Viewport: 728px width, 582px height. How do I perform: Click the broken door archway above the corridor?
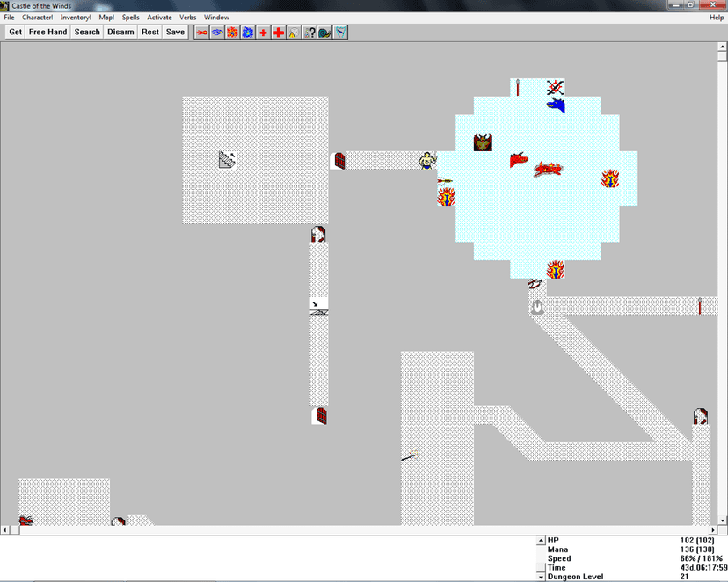point(318,234)
